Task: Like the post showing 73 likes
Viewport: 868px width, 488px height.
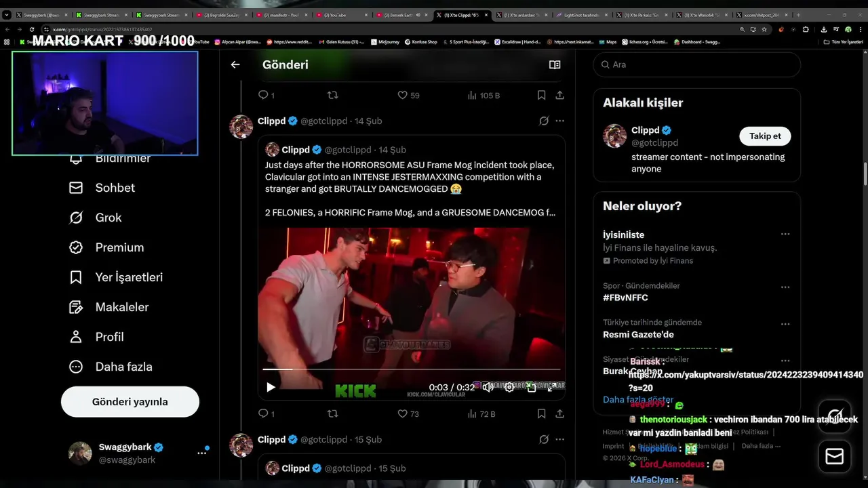Action: coord(408,414)
